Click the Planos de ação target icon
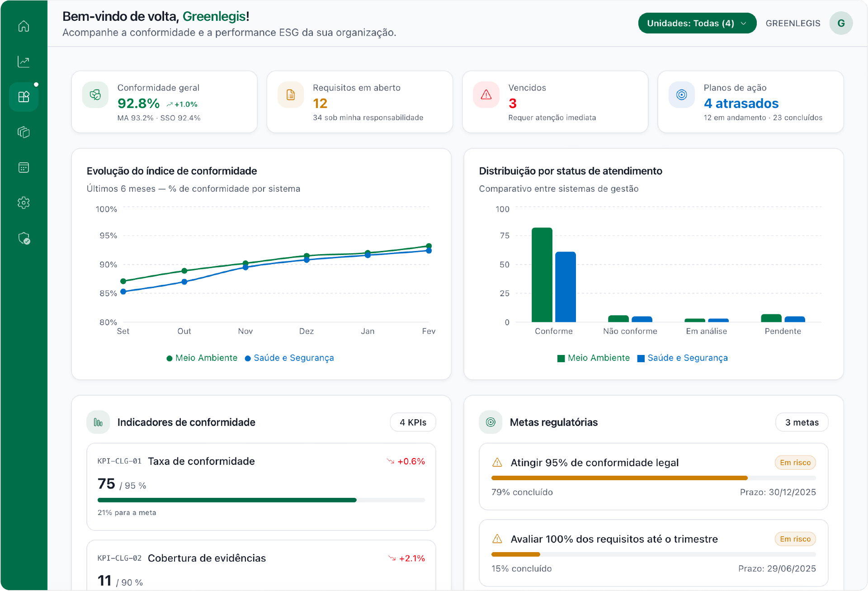 pyautogui.click(x=681, y=95)
